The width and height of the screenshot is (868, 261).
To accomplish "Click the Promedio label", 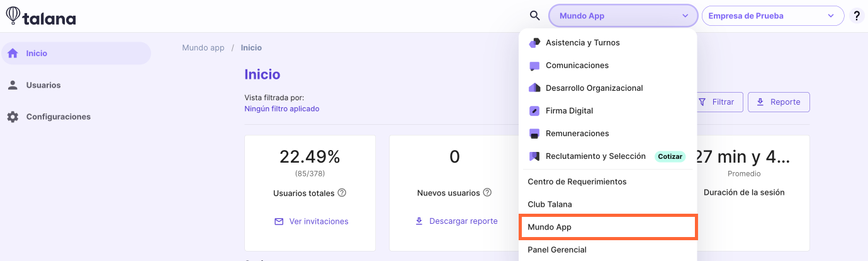I will pos(744,173).
